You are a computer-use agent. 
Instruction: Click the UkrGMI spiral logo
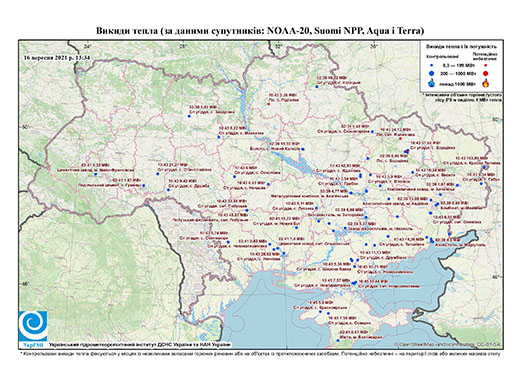tap(33, 326)
